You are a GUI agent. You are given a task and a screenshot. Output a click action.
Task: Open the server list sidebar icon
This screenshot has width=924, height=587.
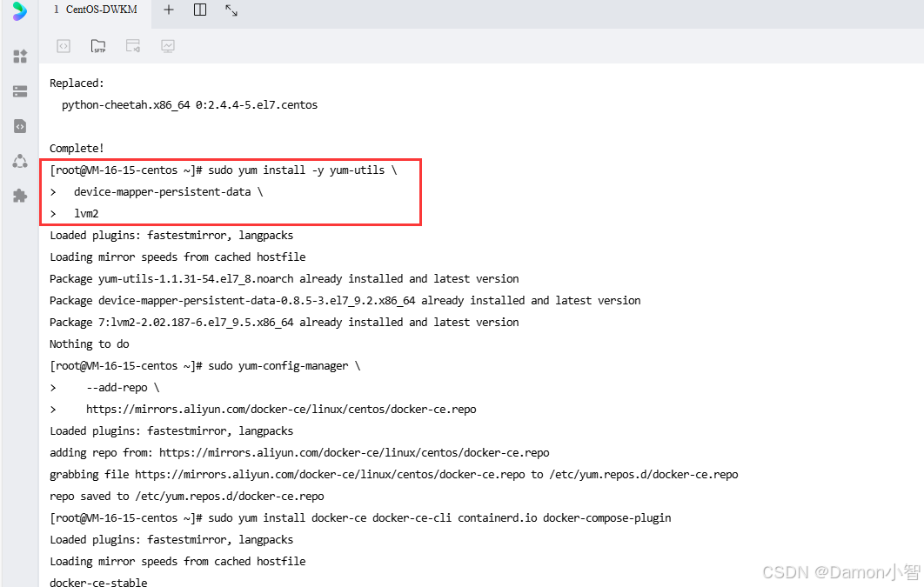point(20,91)
